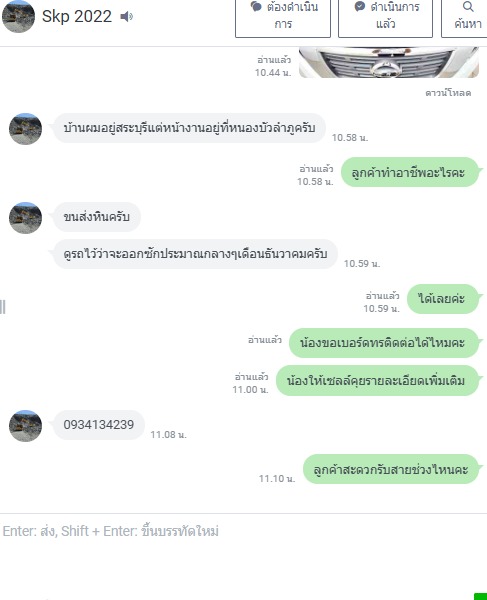Mark chat as ต้องดำเนินการ
Image resolution: width=487 pixels, height=600 pixels.
(x=283, y=18)
